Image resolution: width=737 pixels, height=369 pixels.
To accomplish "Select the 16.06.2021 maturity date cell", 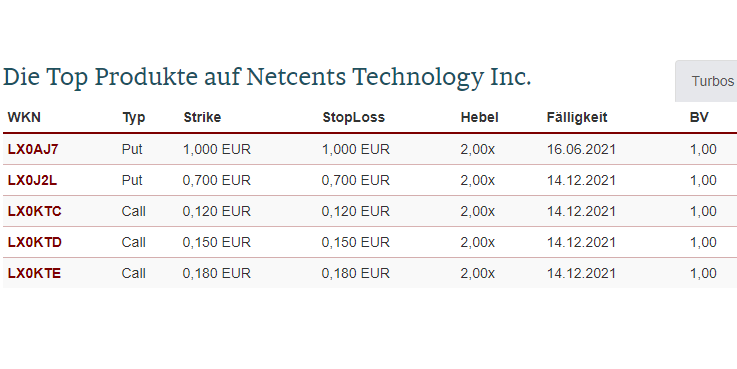I will (x=581, y=149).
